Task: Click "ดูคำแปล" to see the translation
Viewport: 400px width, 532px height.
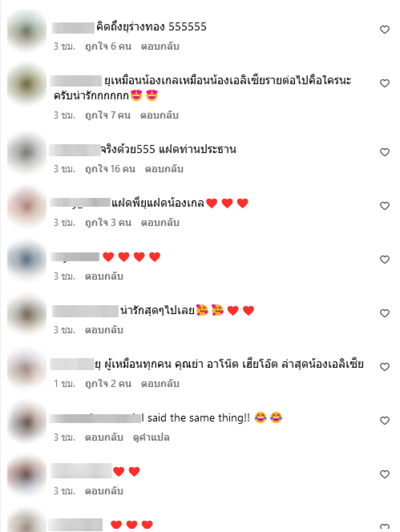Action: [x=151, y=438]
